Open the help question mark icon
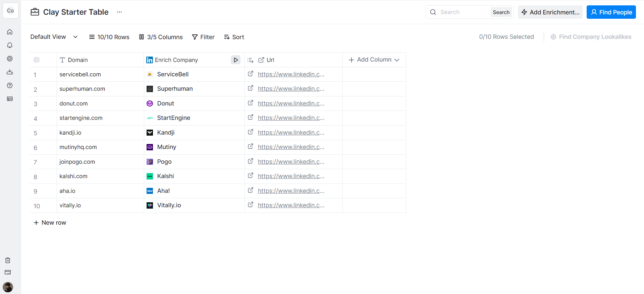The width and height of the screenshot is (644, 294). click(x=10, y=85)
